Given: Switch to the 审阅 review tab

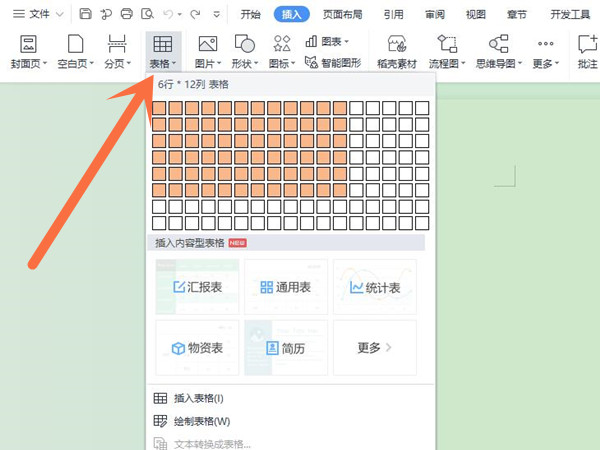Looking at the screenshot, I should [435, 14].
